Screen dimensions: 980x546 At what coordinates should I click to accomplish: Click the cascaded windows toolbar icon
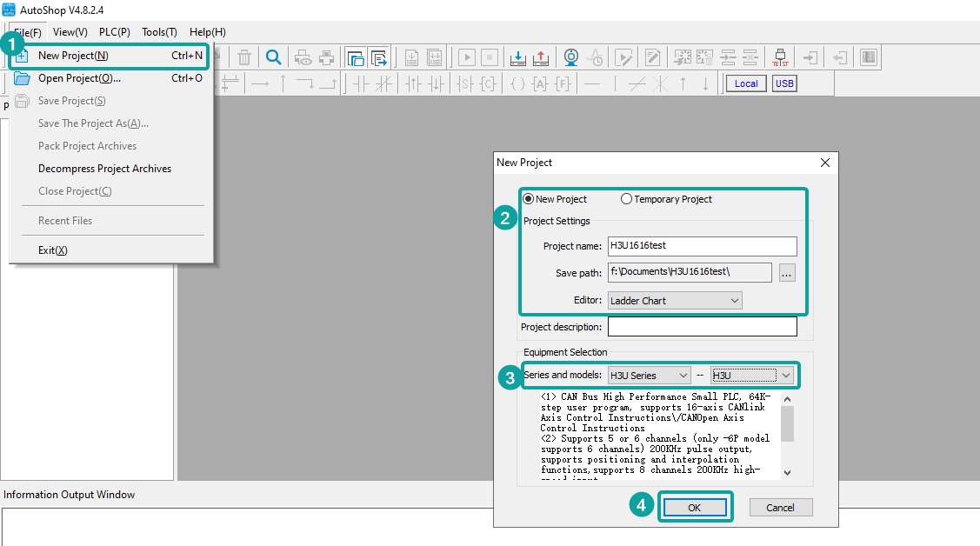356,57
